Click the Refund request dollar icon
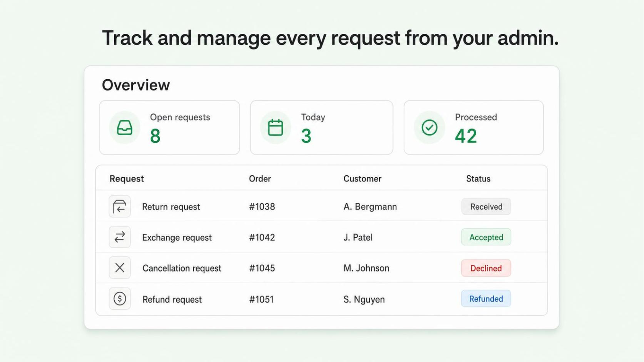Image resolution: width=644 pixels, height=362 pixels. 120,298
